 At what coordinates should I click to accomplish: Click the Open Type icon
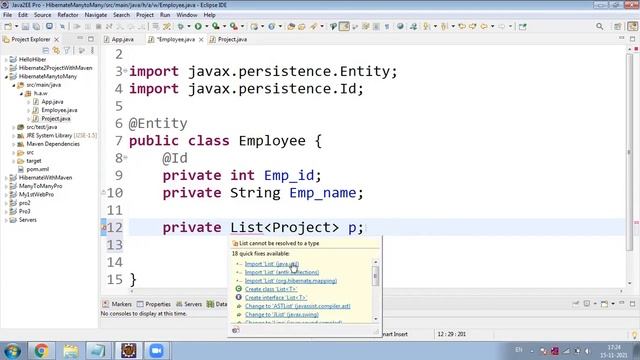pyautogui.click(x=291, y=27)
